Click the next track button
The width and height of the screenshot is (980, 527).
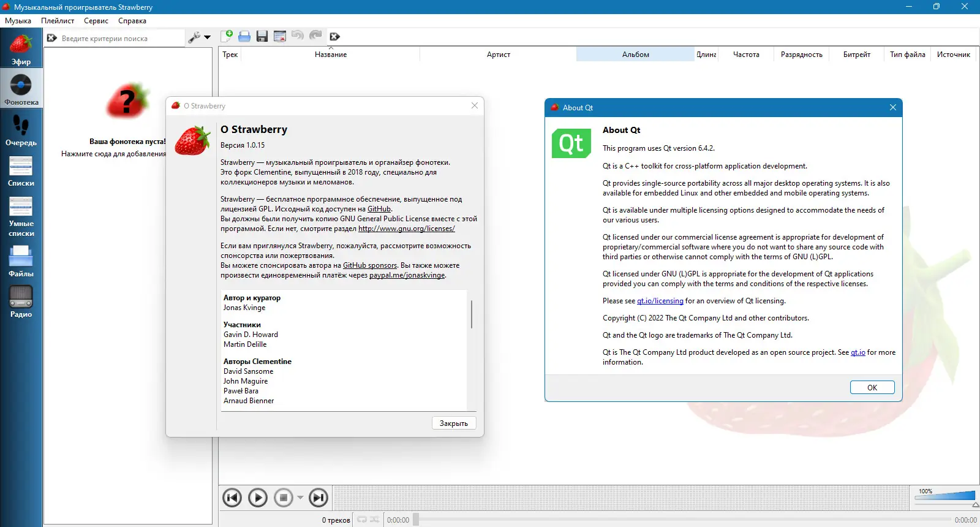pyautogui.click(x=318, y=498)
